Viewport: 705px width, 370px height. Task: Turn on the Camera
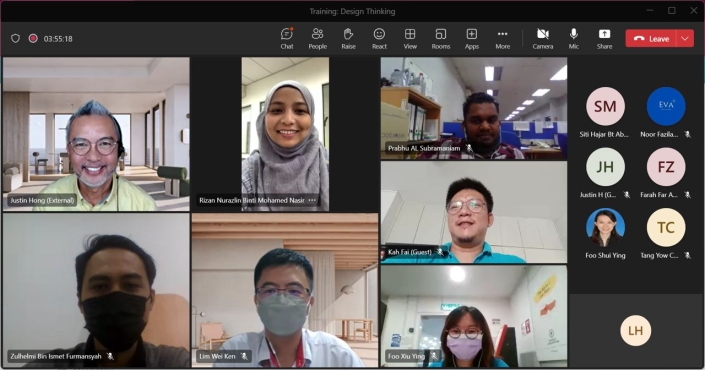tap(543, 39)
